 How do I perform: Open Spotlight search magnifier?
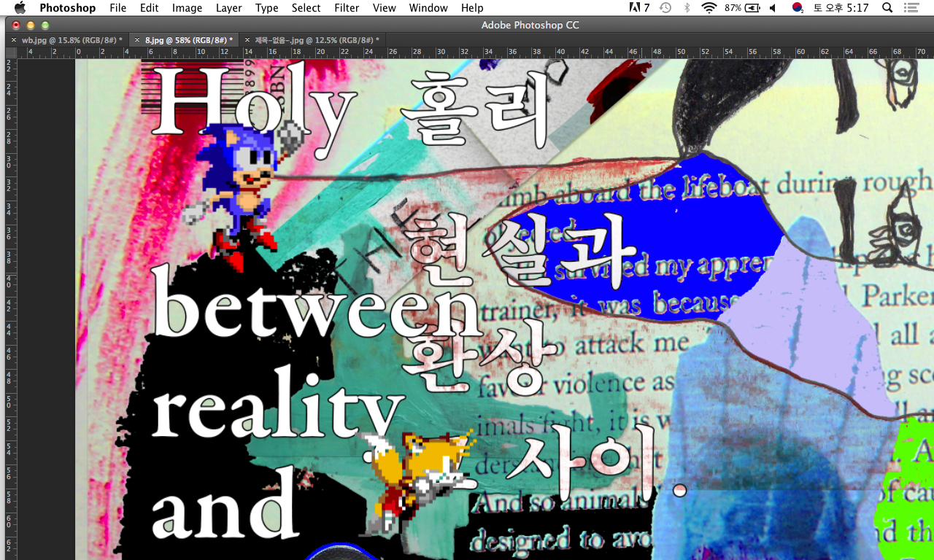point(887,8)
